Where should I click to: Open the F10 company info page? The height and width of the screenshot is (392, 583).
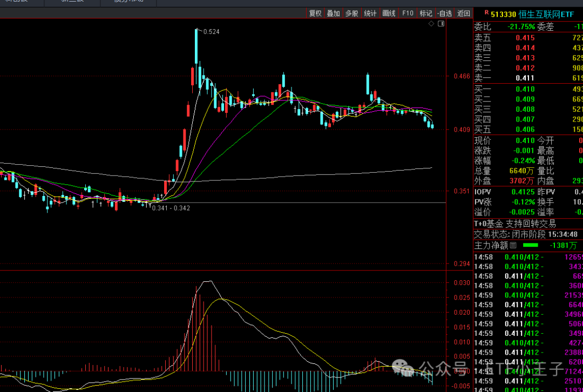[408, 13]
